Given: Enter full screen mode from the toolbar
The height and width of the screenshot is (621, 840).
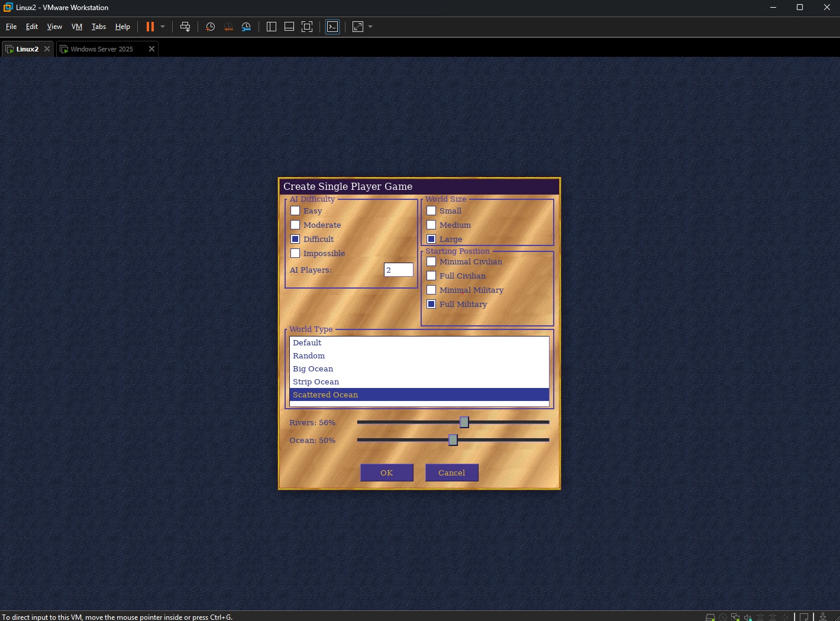Looking at the screenshot, I should coord(307,27).
